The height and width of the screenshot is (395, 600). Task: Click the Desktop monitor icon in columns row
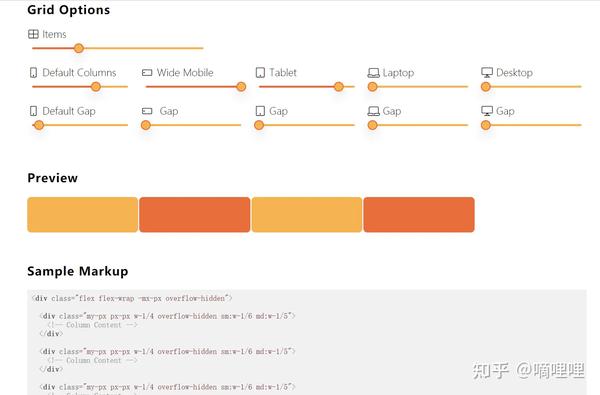click(x=487, y=72)
